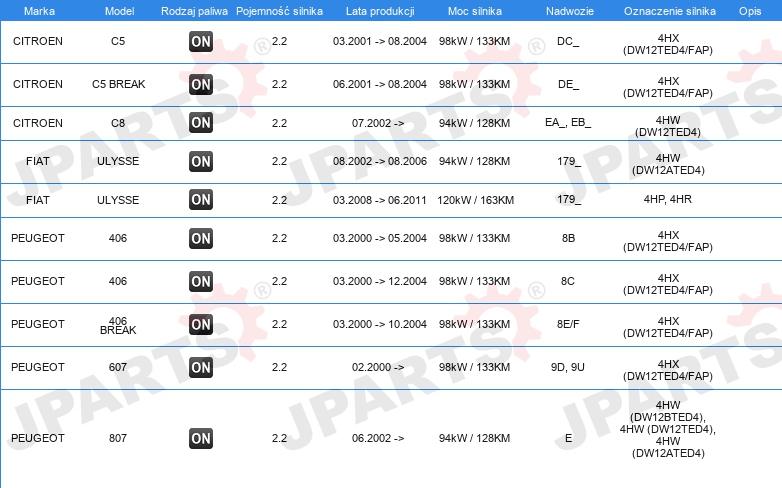Click the 4HX engine code in Peugeot 607 row
This screenshot has height=488, width=782.
coord(668,370)
